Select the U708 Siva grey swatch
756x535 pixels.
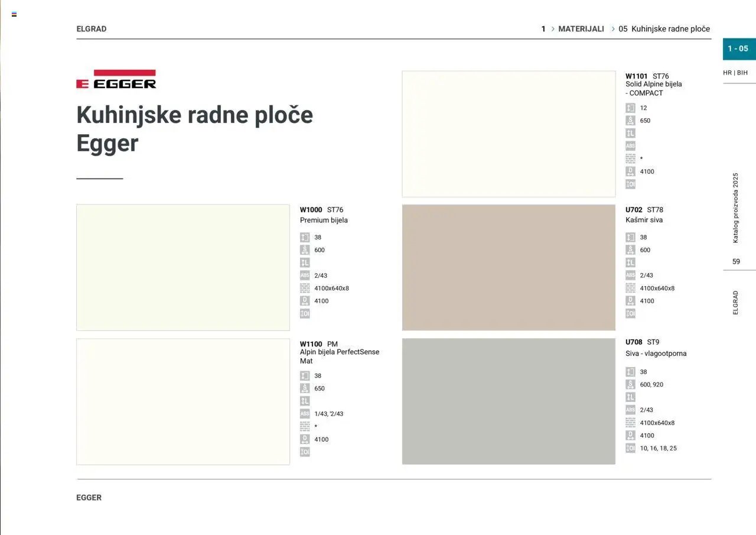[509, 401]
